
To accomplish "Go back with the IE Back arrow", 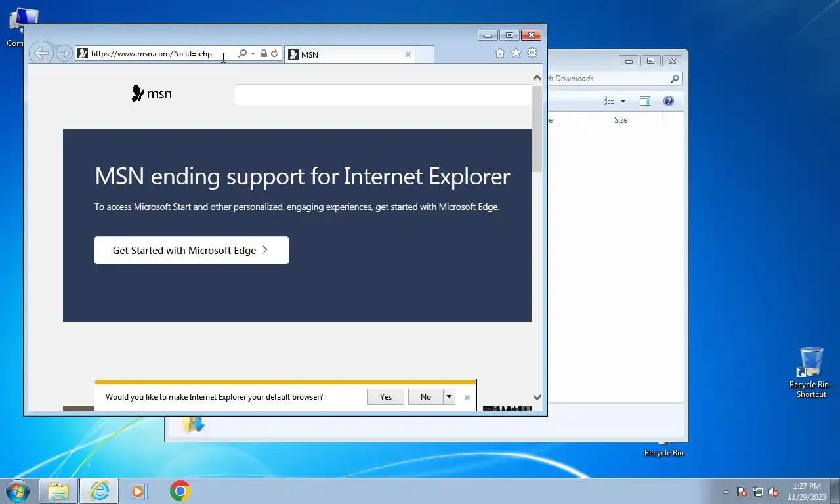I will pyautogui.click(x=41, y=54).
